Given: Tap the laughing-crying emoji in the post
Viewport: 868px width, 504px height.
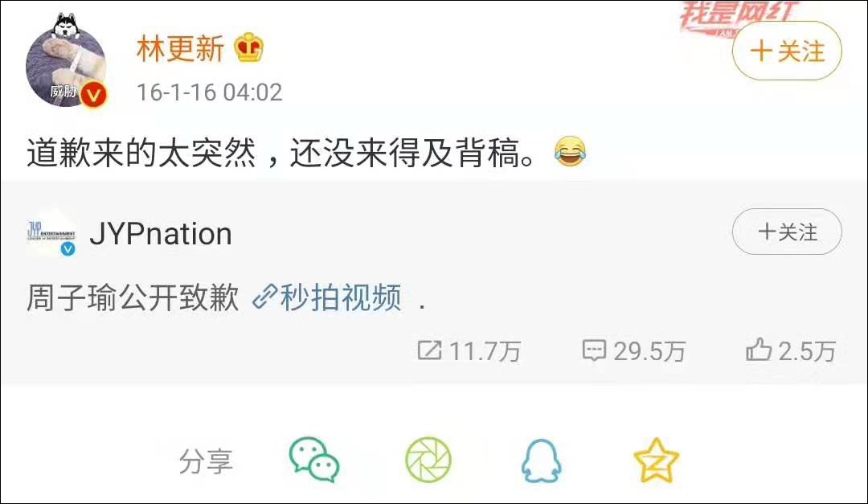Looking at the screenshot, I should pyautogui.click(x=570, y=151).
